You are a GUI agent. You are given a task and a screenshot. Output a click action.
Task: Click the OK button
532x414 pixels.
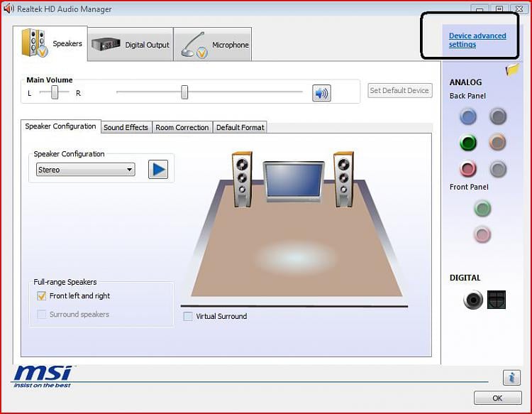pyautogui.click(x=498, y=398)
